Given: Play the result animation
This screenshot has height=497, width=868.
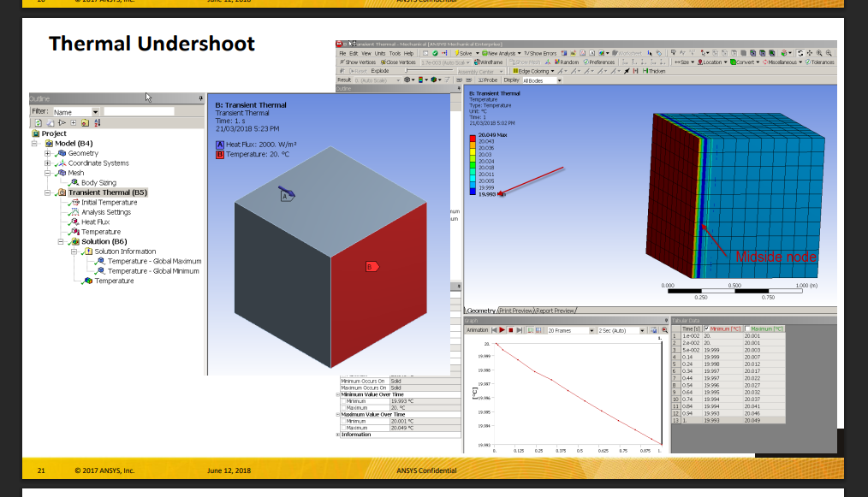Looking at the screenshot, I should 502,330.
